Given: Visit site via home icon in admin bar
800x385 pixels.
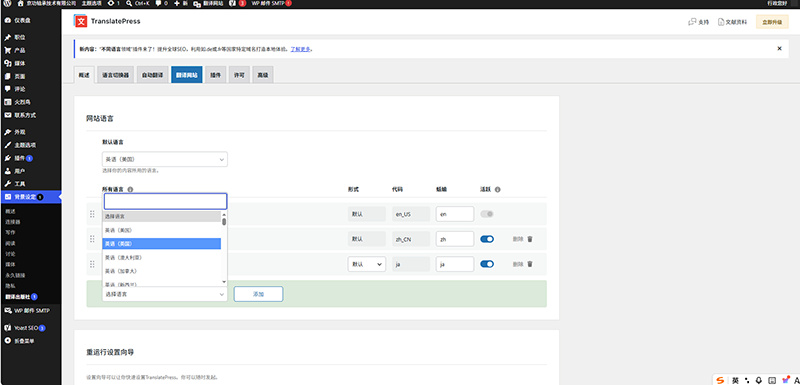Looking at the screenshot, I should coord(20,3).
